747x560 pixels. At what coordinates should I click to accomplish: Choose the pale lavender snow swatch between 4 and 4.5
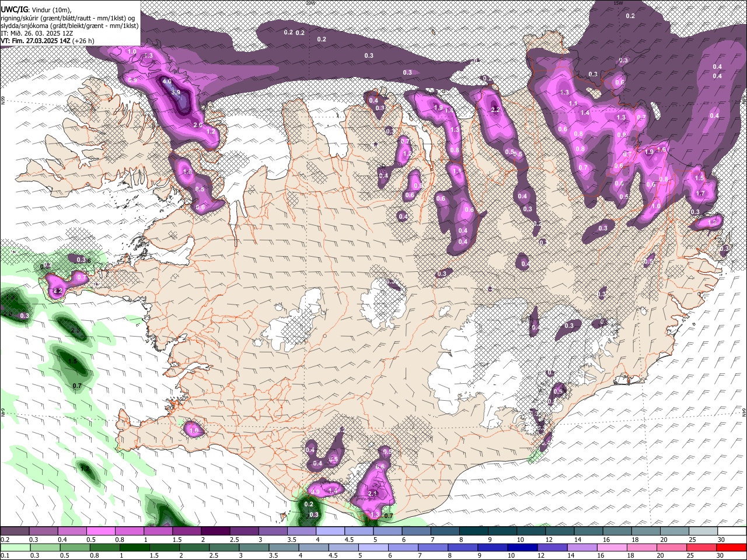[x=330, y=531]
